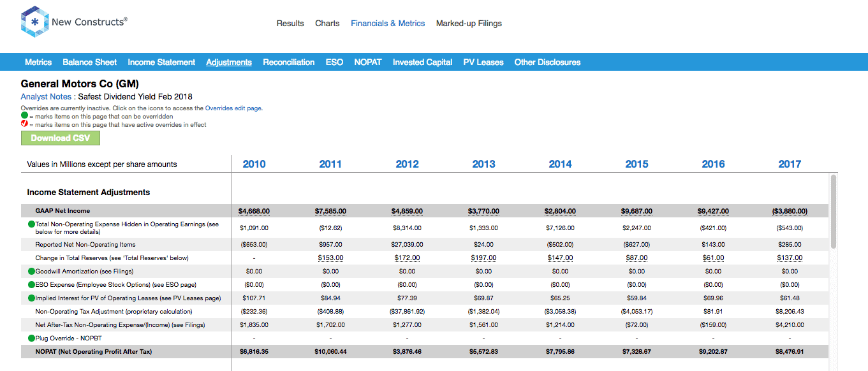Screen dimensions: 868x371
Task: Click GAAP Net Income value $2,804.00
Action: [560, 211]
